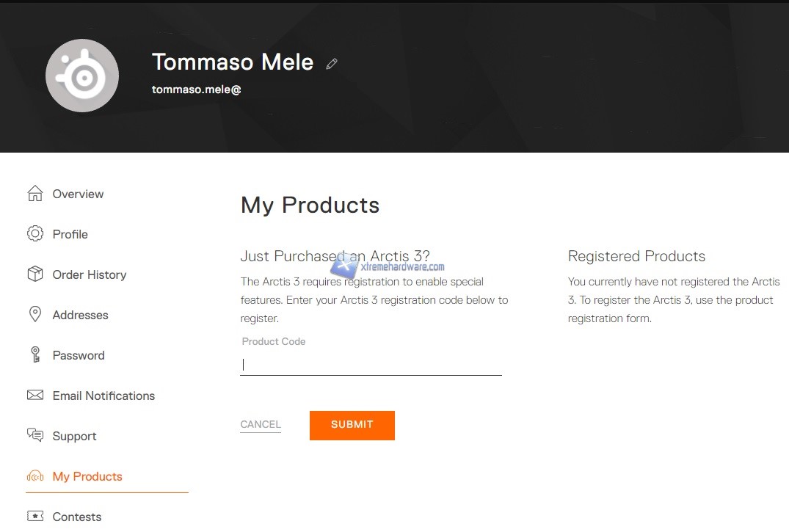Open the Contests page
Image resolution: width=789 pixels, height=532 pixels.
[77, 517]
